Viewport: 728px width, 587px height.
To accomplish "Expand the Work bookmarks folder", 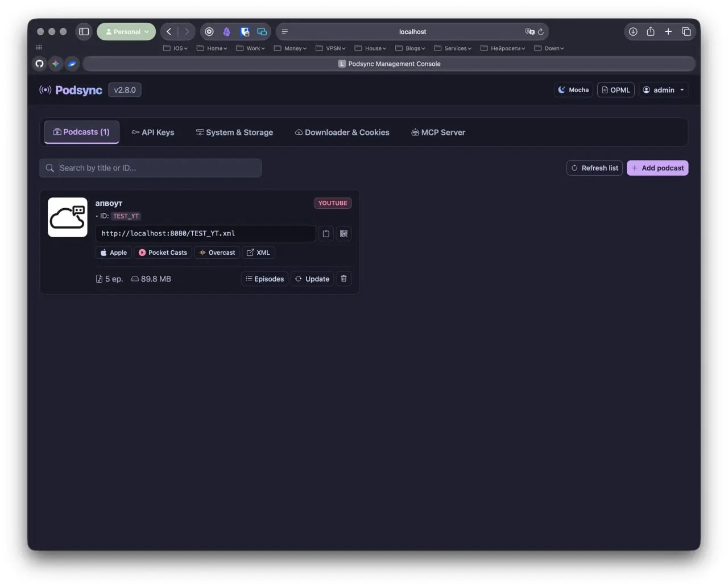I will 250,48.
